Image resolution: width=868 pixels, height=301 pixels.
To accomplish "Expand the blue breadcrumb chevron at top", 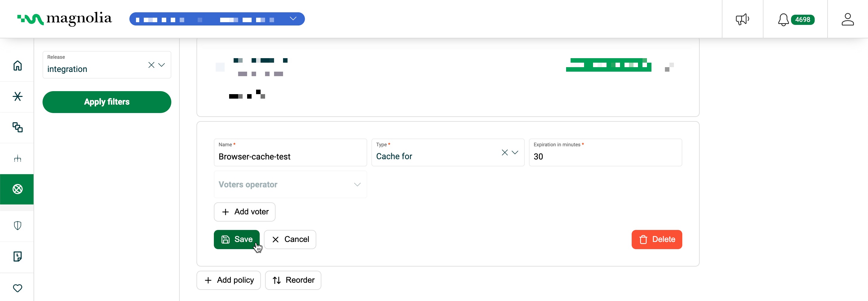I will pos(293,19).
